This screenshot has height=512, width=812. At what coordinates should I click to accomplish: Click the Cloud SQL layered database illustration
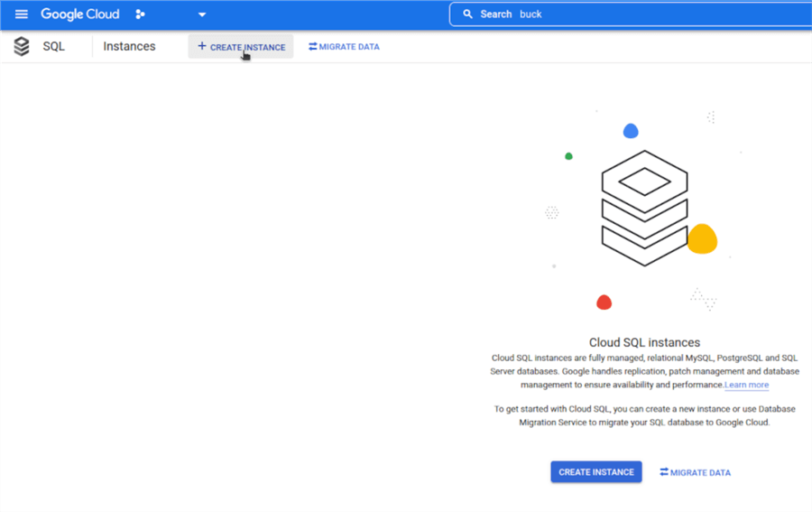point(645,209)
